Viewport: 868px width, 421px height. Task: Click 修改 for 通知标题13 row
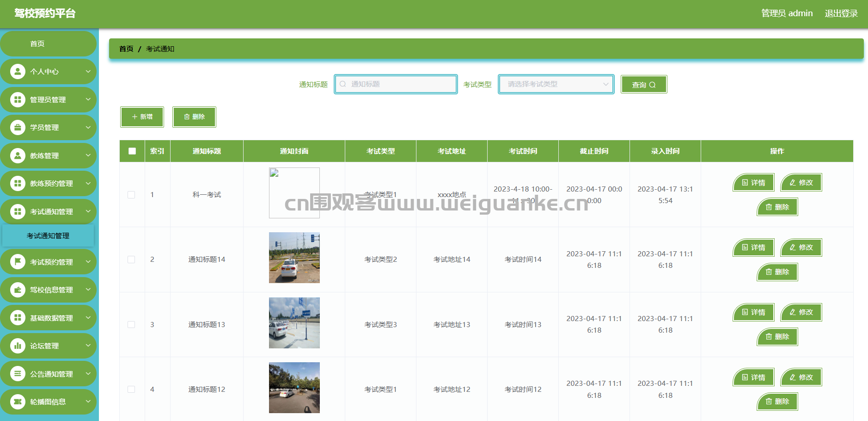pos(801,312)
